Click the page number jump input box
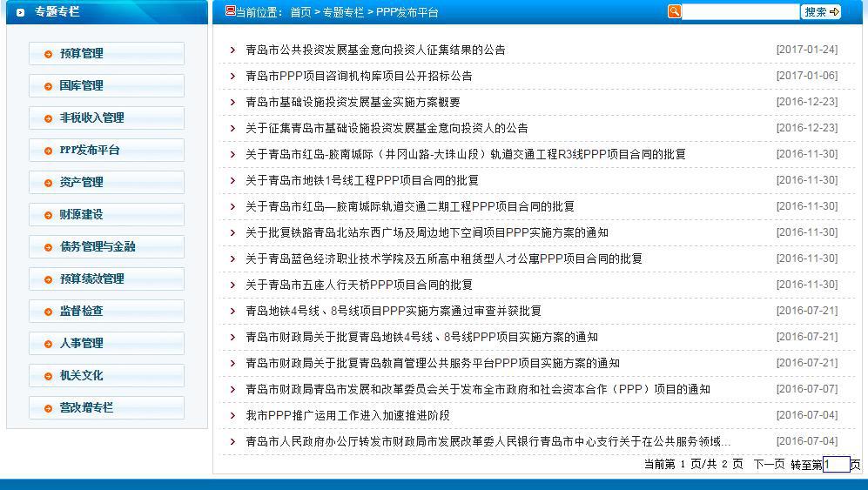The image size is (868, 490). (x=836, y=465)
